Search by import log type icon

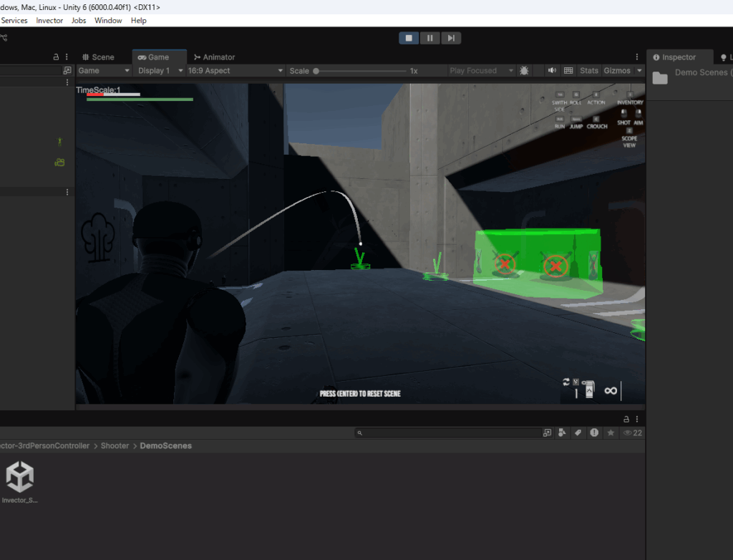coord(593,433)
